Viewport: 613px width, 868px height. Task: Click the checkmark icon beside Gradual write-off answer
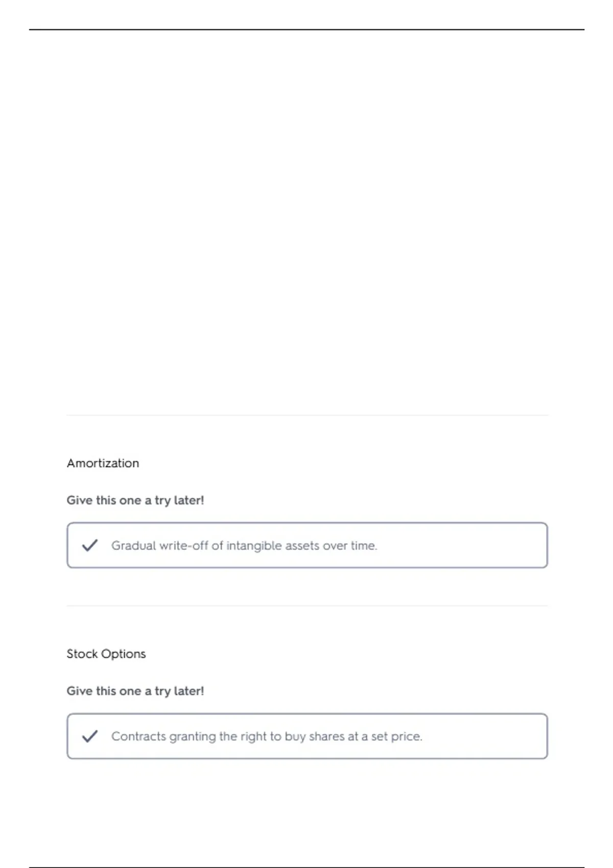90,545
